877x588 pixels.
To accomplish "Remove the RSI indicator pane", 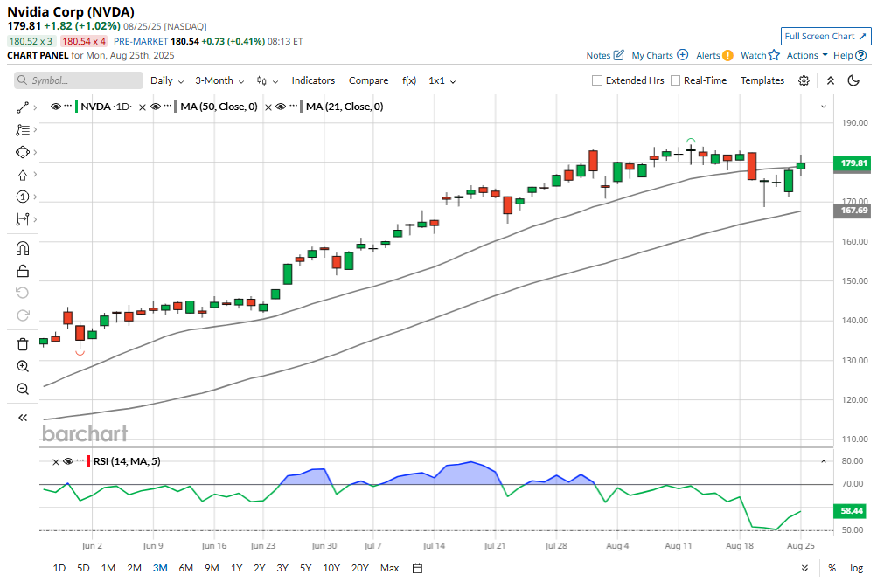I will (55, 461).
